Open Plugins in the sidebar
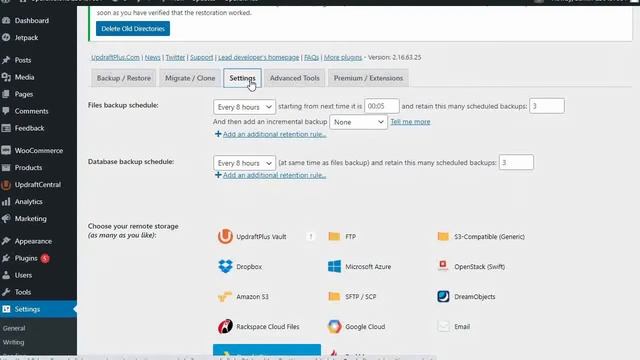 pyautogui.click(x=26, y=258)
